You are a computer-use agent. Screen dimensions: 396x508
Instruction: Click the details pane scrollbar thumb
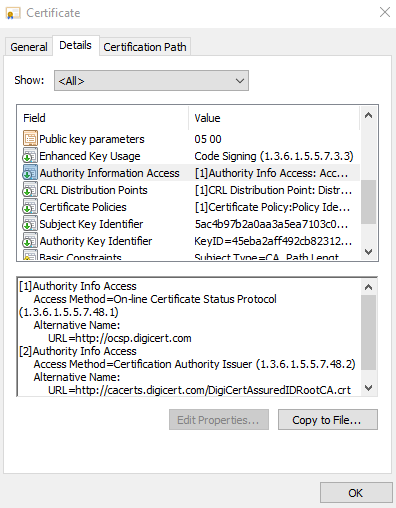[x=368, y=332]
